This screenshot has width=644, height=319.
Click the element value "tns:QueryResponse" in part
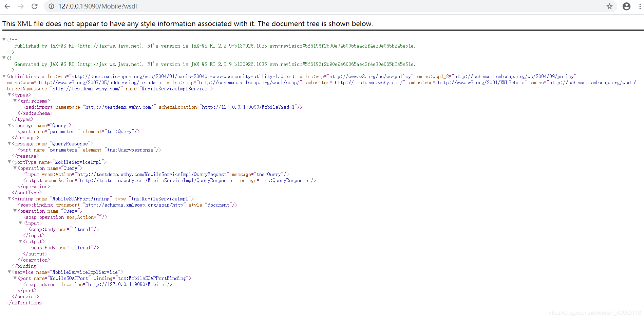[130, 150]
